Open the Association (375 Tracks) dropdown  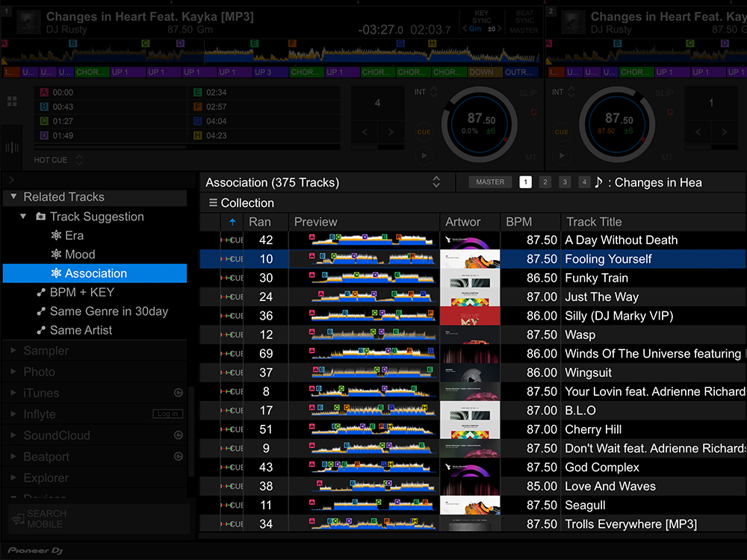[436, 182]
